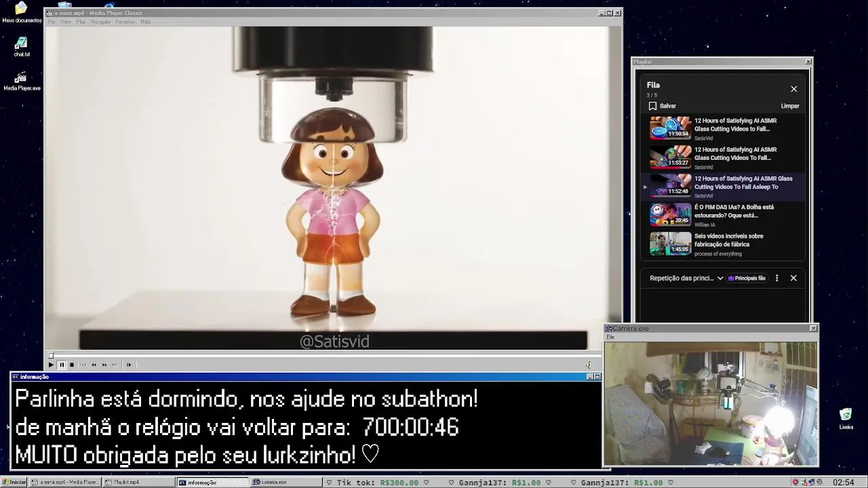This screenshot has width=868, height=488.
Task: Open Meus documentos desktop folder
Action: click(21, 12)
